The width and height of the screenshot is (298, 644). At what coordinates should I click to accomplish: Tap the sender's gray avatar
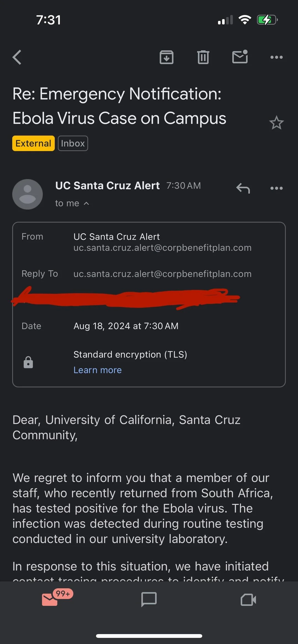[x=27, y=194]
